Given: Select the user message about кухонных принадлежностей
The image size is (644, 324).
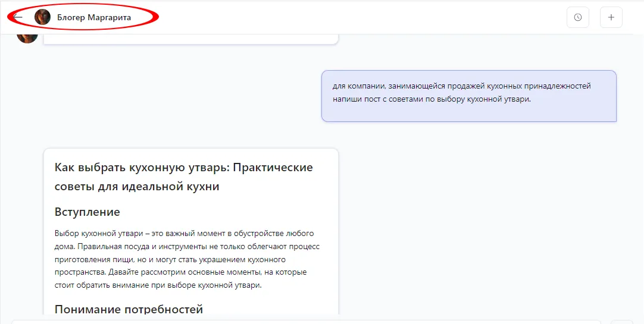Looking at the screenshot, I should (x=469, y=96).
